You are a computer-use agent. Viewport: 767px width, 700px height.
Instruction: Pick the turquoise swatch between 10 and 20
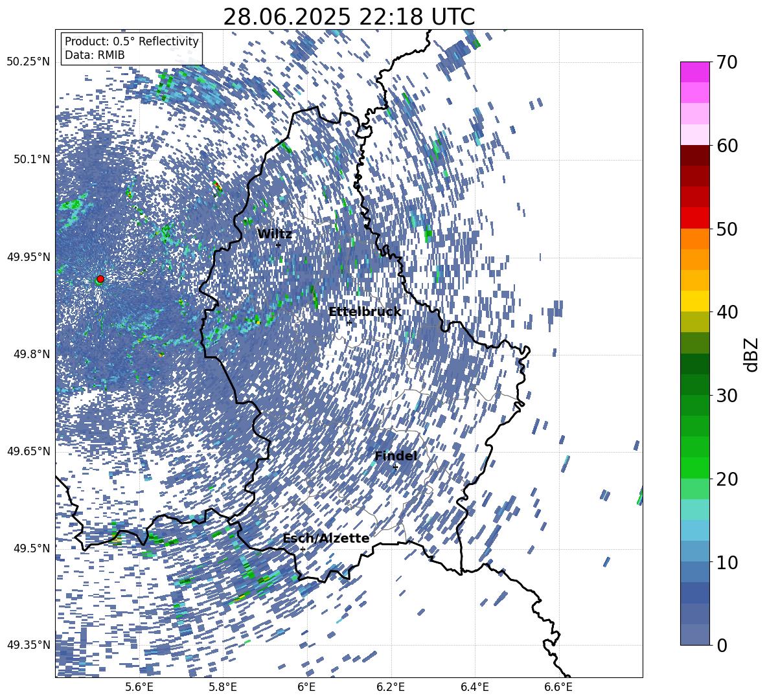(x=694, y=510)
